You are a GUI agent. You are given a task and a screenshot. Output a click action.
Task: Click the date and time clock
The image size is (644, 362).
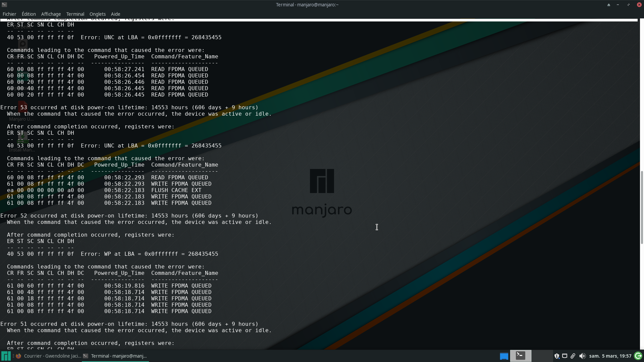pyautogui.click(x=610, y=356)
